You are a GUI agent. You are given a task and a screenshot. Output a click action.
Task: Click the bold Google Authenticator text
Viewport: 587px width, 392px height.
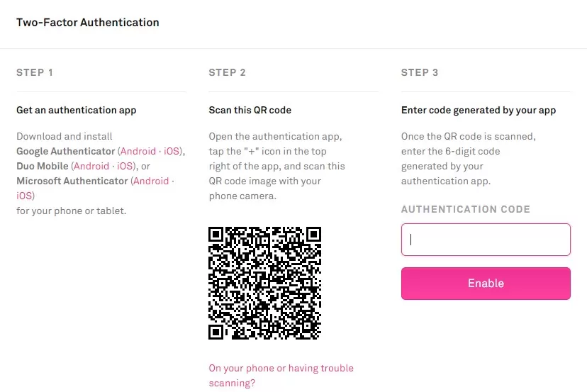click(x=65, y=151)
